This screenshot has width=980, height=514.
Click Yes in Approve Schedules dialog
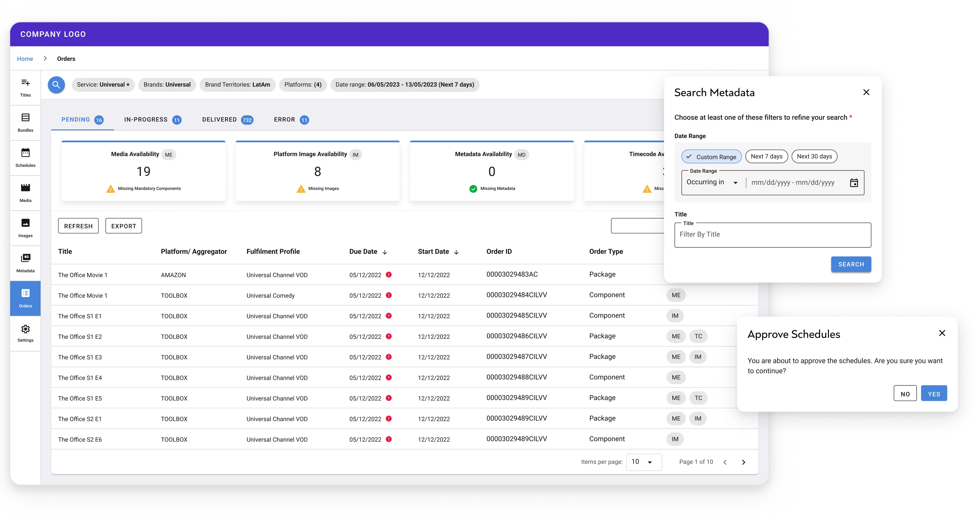pos(934,393)
